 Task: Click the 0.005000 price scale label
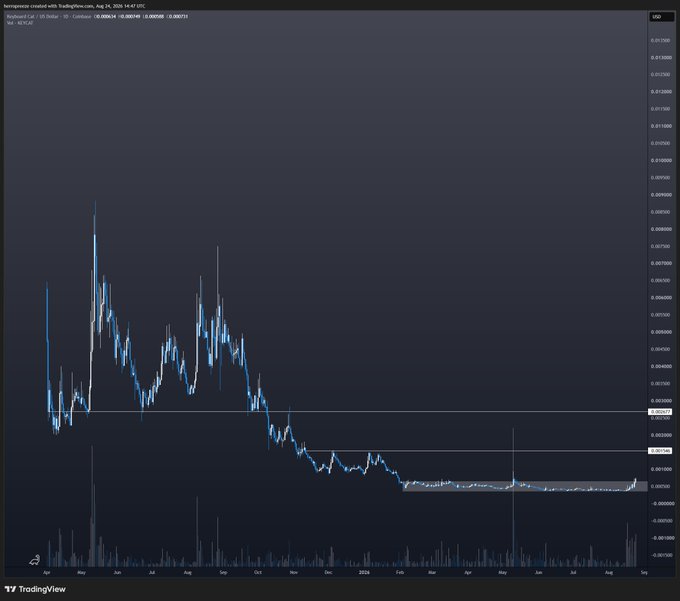tap(660, 332)
